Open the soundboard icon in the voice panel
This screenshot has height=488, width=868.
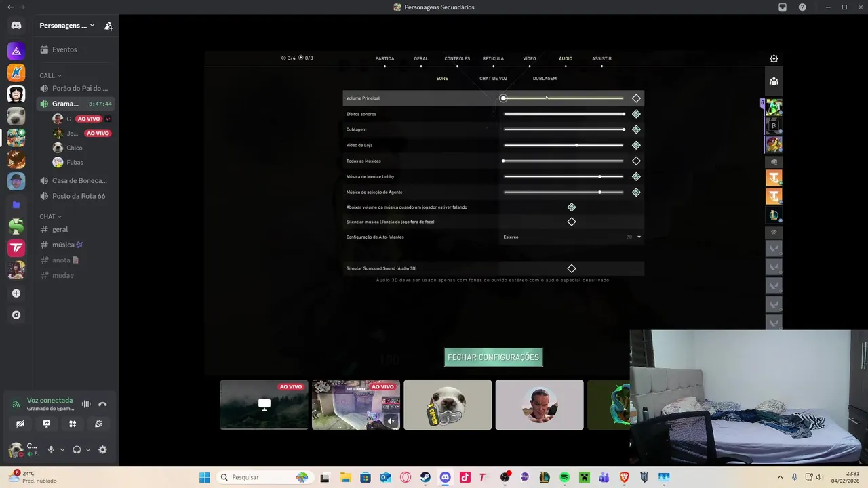pos(98,424)
